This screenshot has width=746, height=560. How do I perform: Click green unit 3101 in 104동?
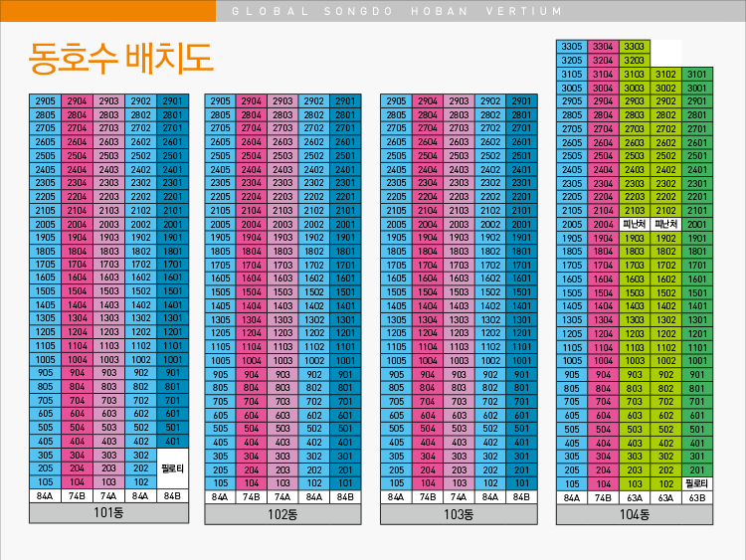click(x=697, y=74)
